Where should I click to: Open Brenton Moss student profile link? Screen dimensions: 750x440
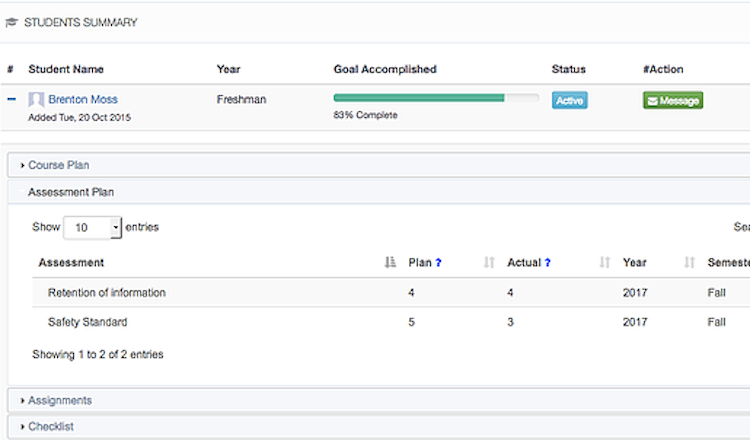pos(83,100)
